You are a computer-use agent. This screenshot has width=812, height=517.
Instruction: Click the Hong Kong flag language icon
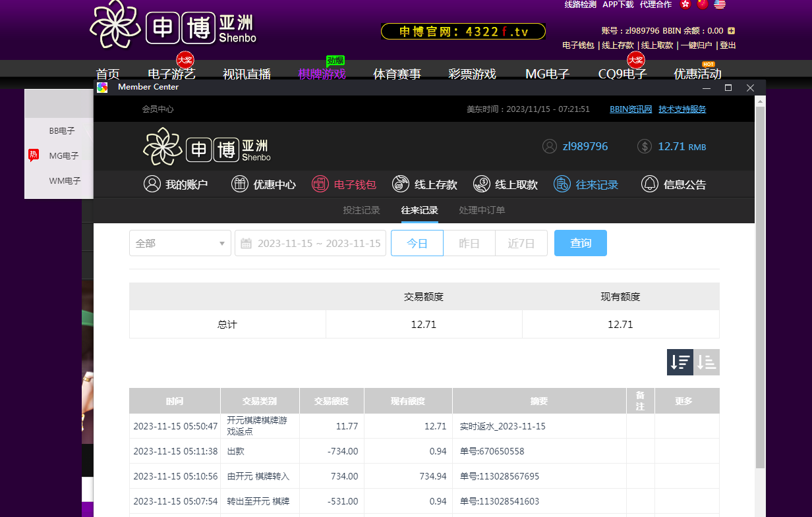(x=685, y=5)
